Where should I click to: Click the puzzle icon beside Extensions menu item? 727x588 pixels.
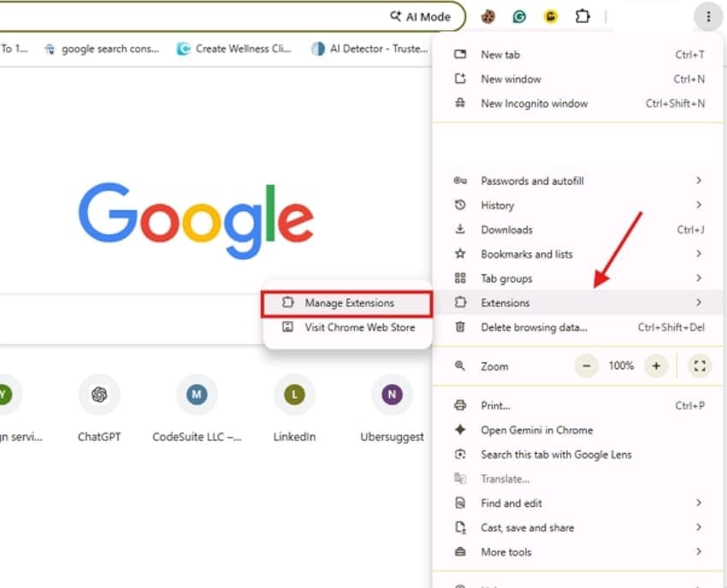coord(460,302)
